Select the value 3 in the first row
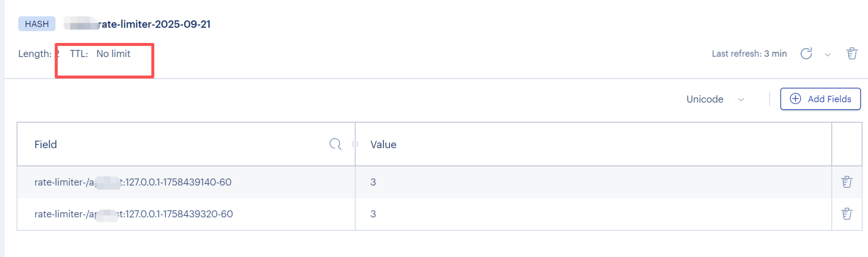The image size is (868, 257). [x=373, y=182]
